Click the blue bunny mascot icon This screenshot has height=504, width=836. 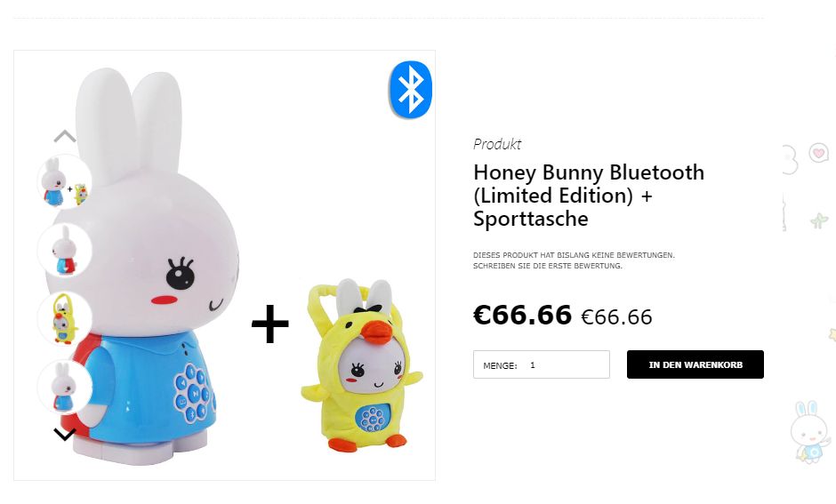[809, 431]
